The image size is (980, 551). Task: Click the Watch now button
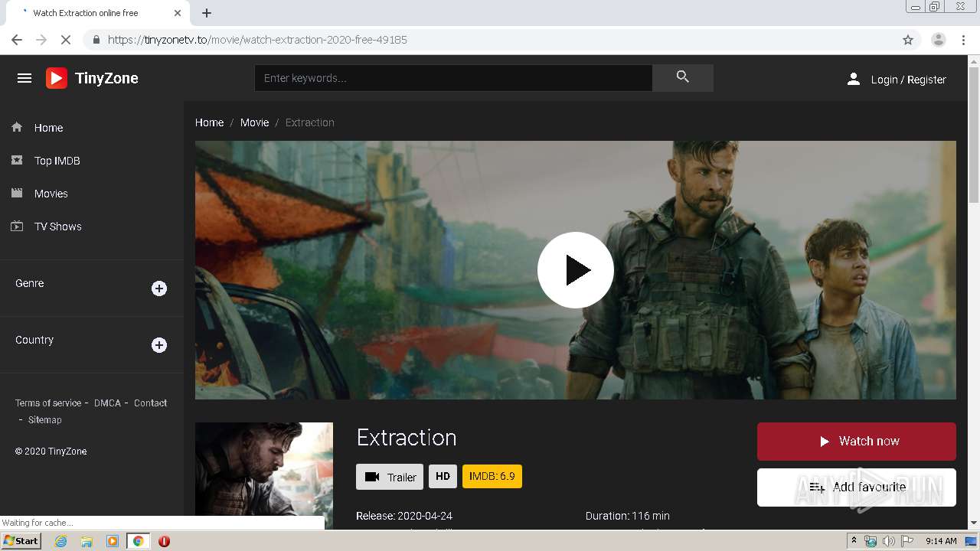[x=856, y=442]
